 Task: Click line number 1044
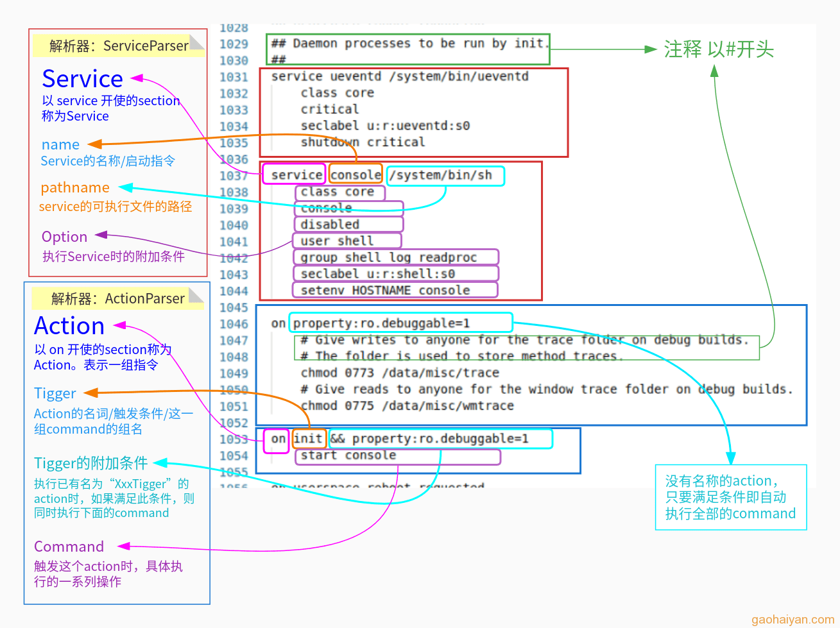tap(234, 291)
